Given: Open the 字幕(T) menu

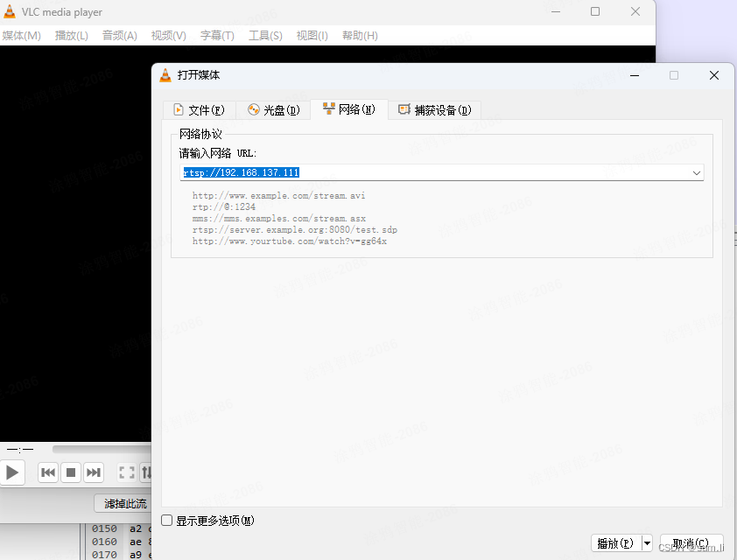Looking at the screenshot, I should tap(217, 36).
